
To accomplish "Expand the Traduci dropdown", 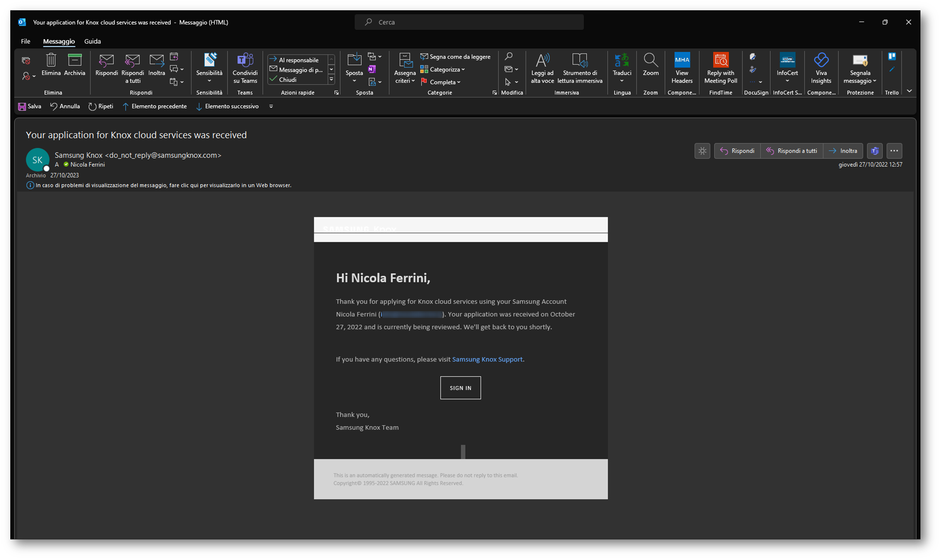I will (x=622, y=81).
